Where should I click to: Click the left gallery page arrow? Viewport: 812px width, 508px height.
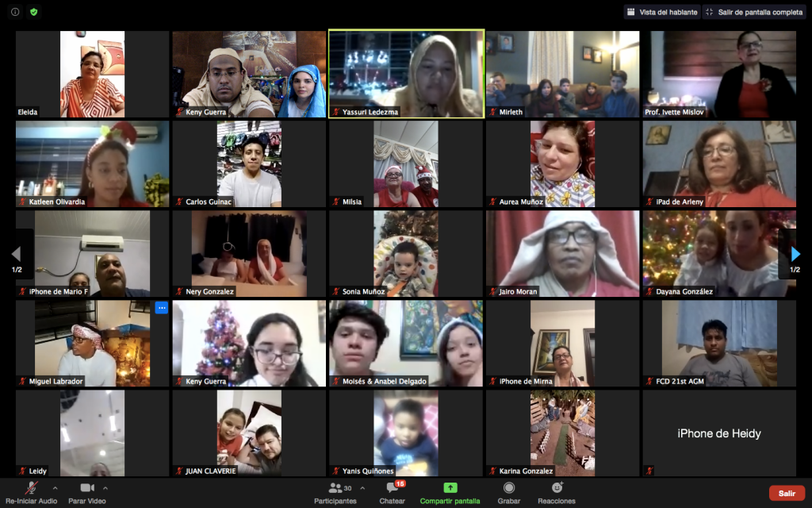coord(16,254)
